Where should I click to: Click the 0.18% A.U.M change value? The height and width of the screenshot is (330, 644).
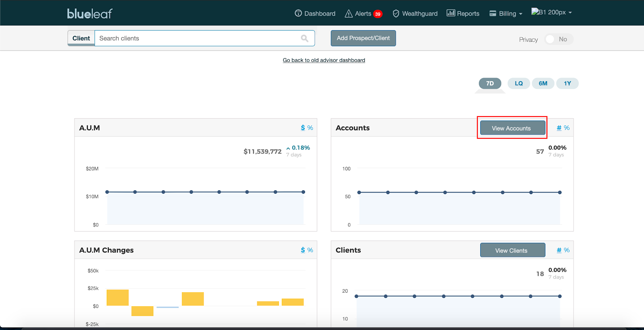[x=301, y=148]
